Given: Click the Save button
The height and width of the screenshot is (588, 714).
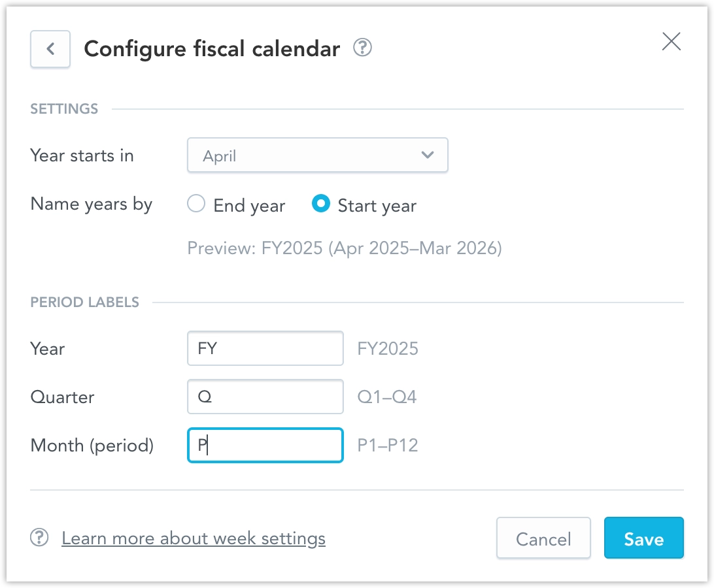Looking at the screenshot, I should click(x=644, y=538).
